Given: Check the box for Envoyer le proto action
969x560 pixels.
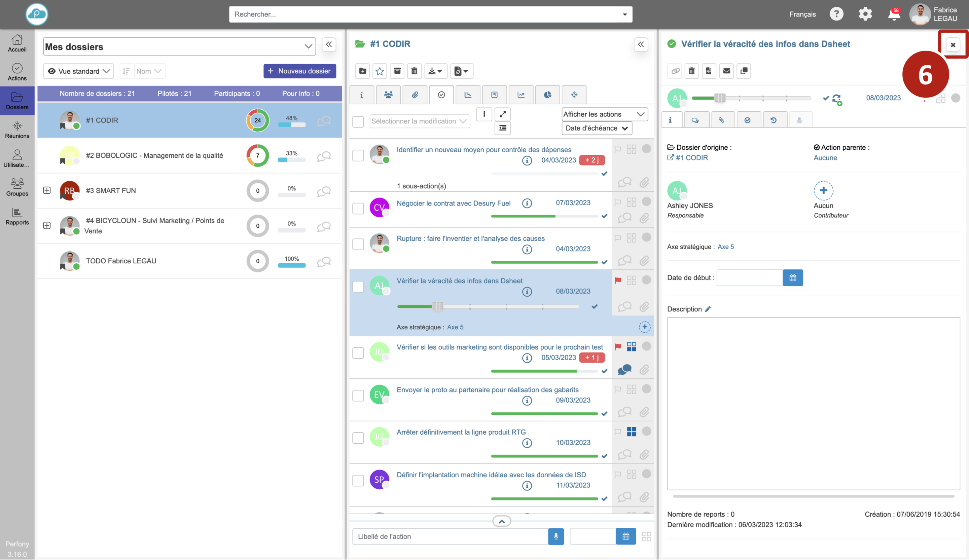Looking at the screenshot, I should pos(358,396).
